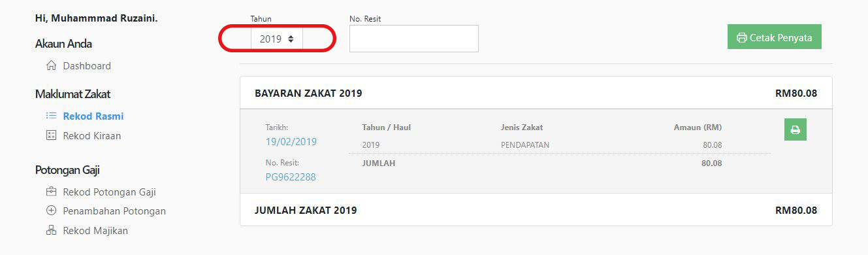Click the Rekod Kiraan calculator icon
The image size is (868, 255).
pos(51,135)
